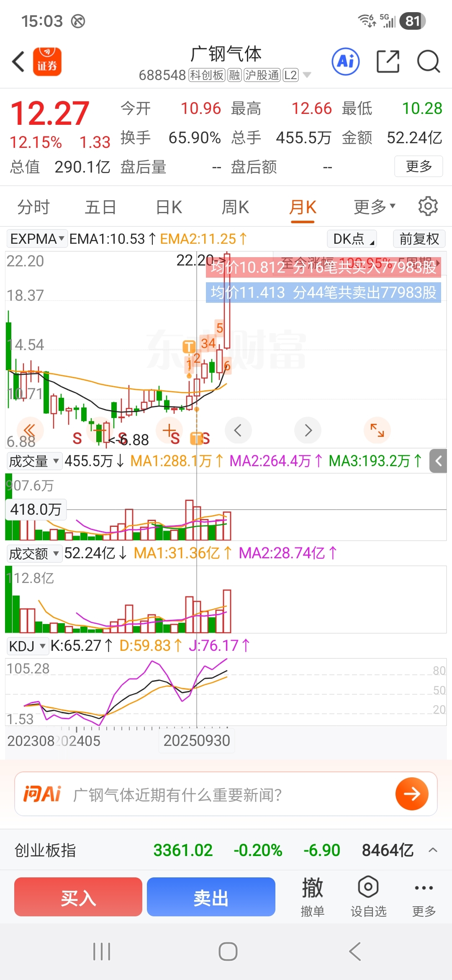Expand index bar chevron next to 8464亿
452x980 pixels.
tap(433, 850)
